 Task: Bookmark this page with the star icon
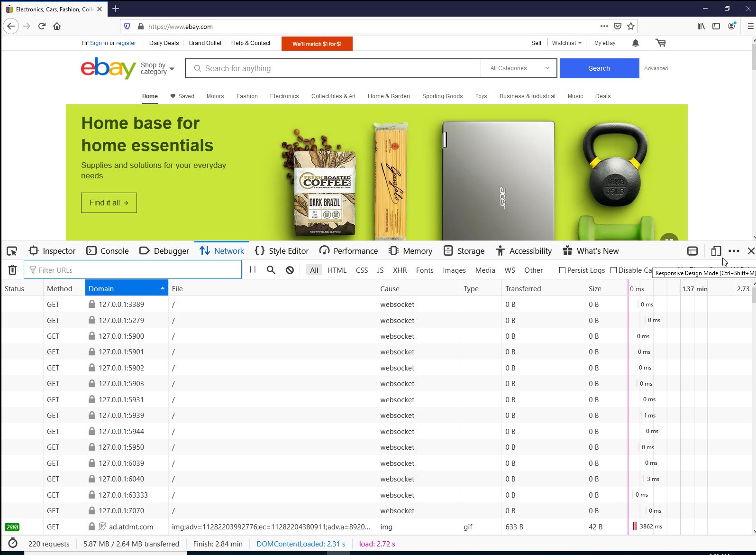coord(631,26)
